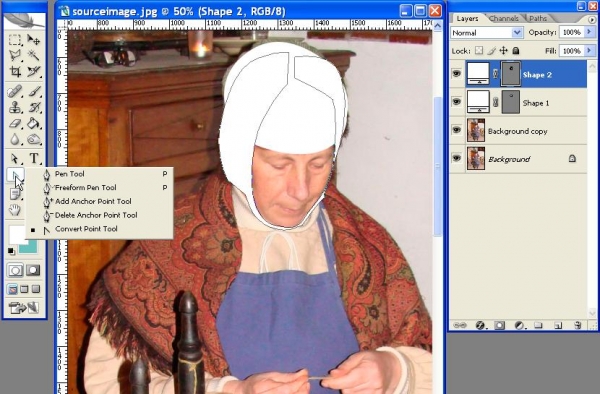Select the Background copy layer thumbnail
Screen dimensions: 600x394
click(x=476, y=130)
